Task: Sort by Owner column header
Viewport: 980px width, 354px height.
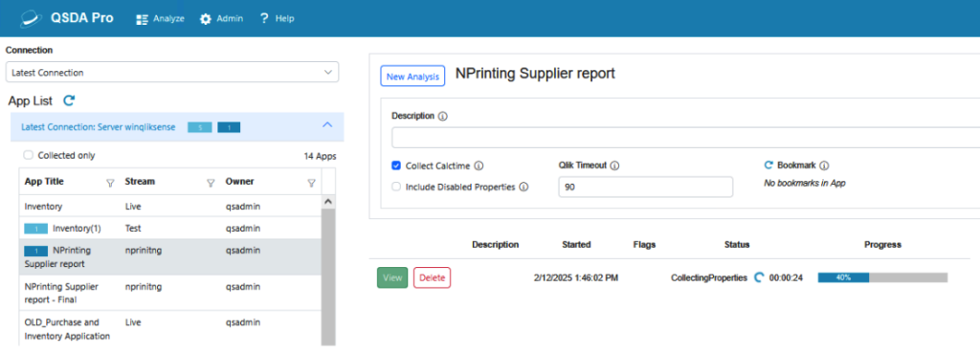Action: (240, 182)
